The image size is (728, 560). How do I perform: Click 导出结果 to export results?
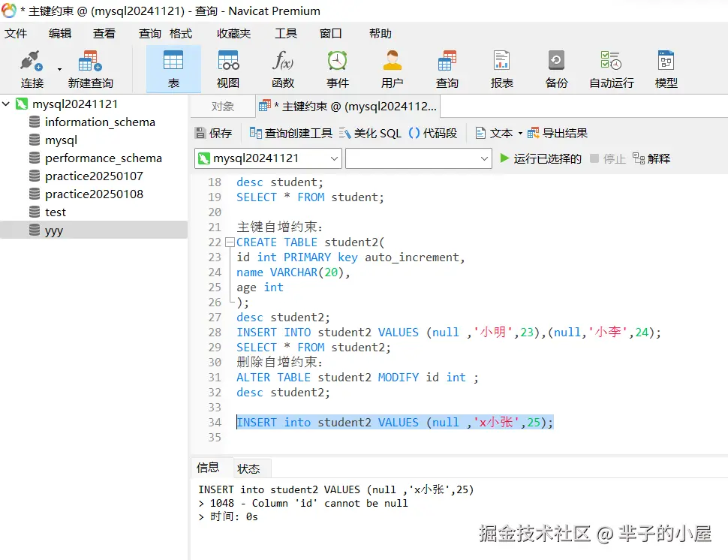click(x=557, y=134)
